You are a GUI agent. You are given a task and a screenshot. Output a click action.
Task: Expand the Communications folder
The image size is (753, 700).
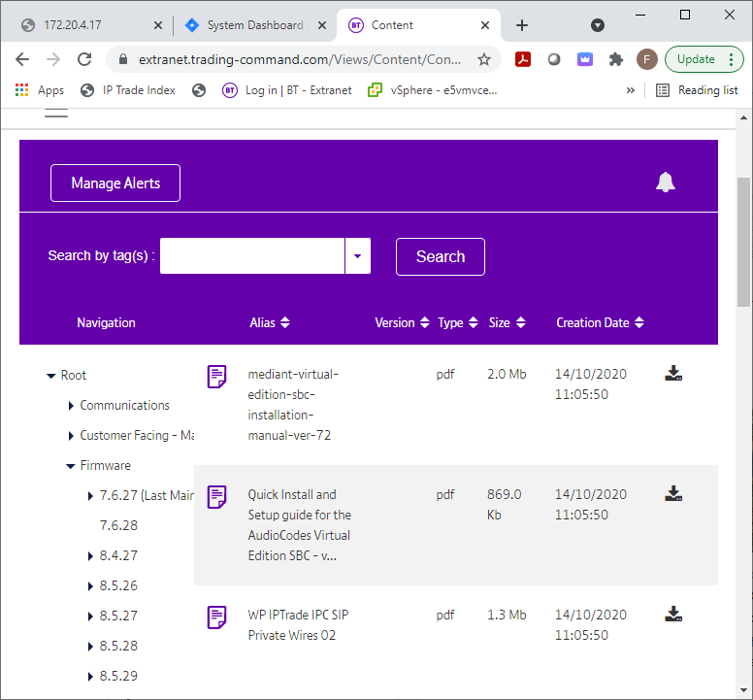pos(71,406)
